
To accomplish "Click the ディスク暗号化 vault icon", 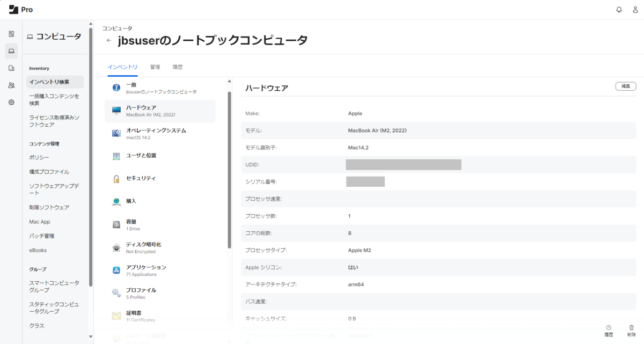I will click(116, 247).
